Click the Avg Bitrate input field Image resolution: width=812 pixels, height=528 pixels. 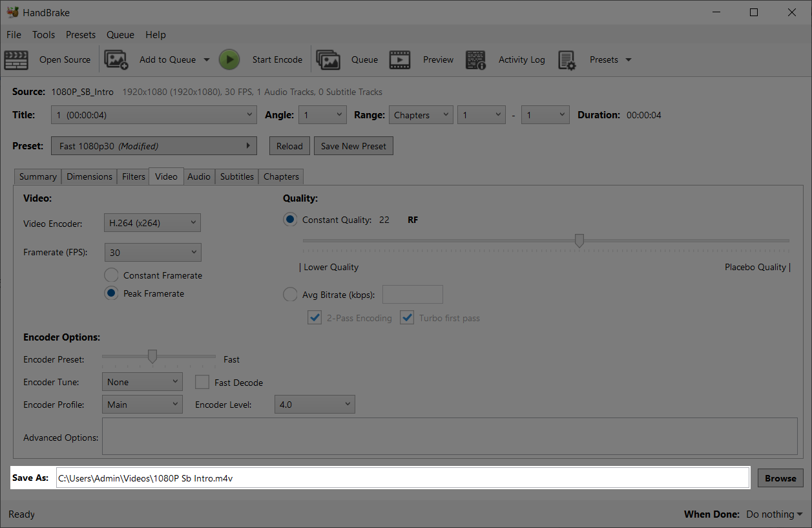click(x=413, y=295)
